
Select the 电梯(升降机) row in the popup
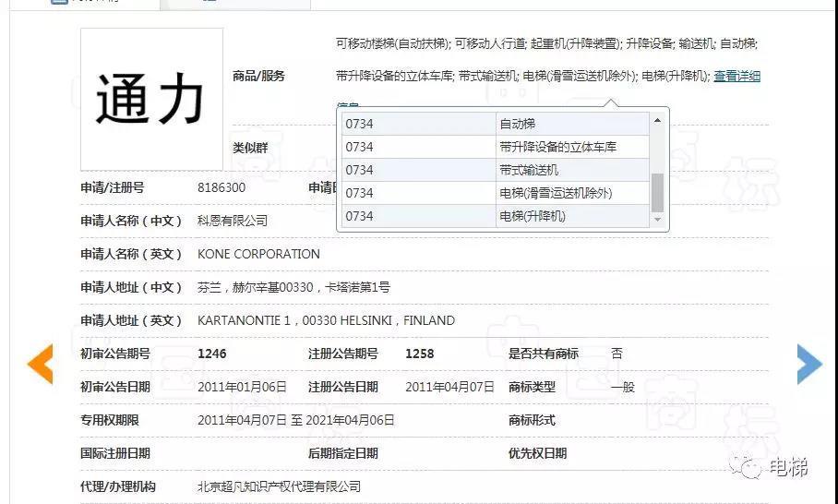pyautogui.click(x=532, y=216)
